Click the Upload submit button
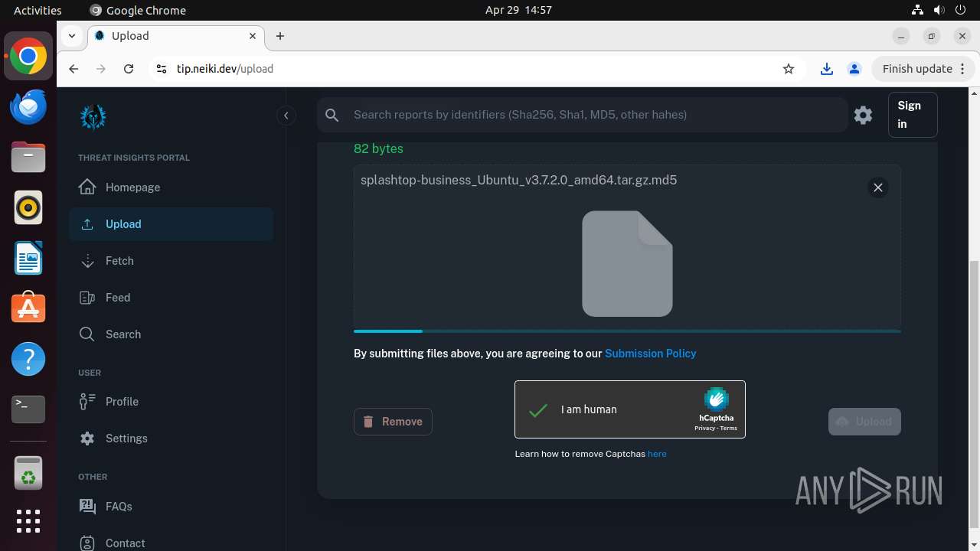The image size is (980, 551). (x=864, y=422)
